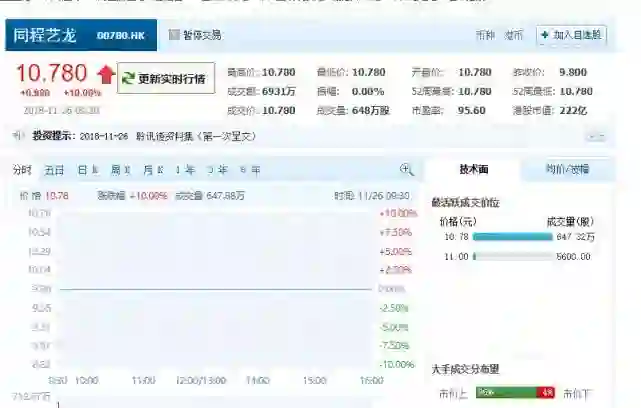Click the small collapse control on 投资提示 row
Screen dimensions: 641x408
[x=596, y=137]
